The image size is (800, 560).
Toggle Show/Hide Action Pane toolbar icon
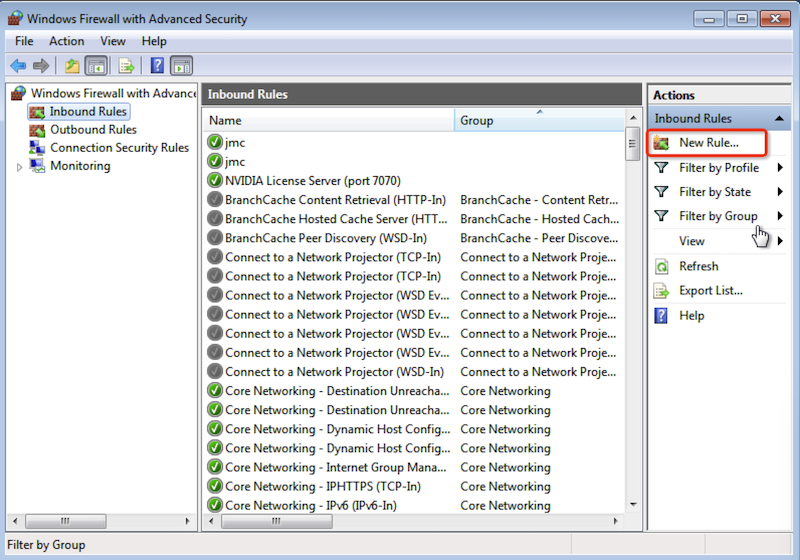tap(182, 66)
